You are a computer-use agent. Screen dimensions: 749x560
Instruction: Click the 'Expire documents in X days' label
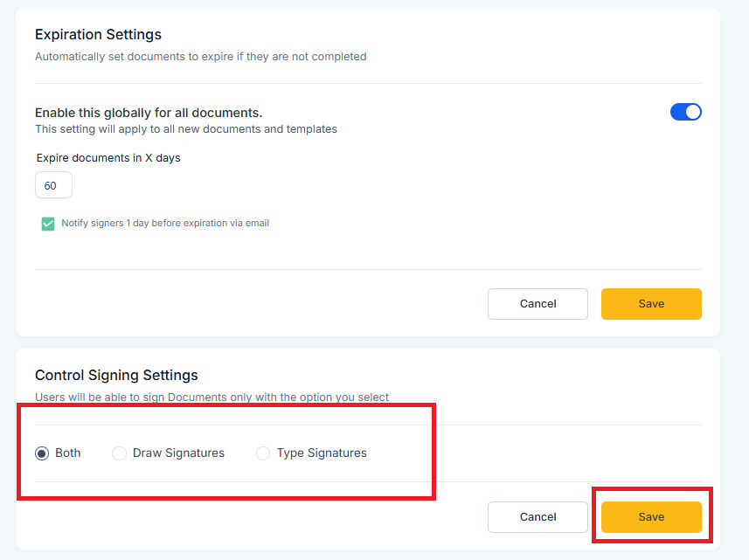pyautogui.click(x=108, y=158)
